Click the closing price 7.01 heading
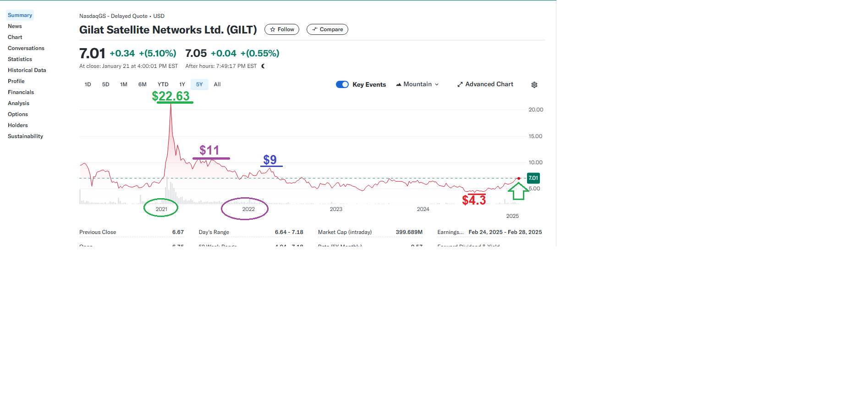Screen dimensions: 868x400 pyautogui.click(x=92, y=53)
